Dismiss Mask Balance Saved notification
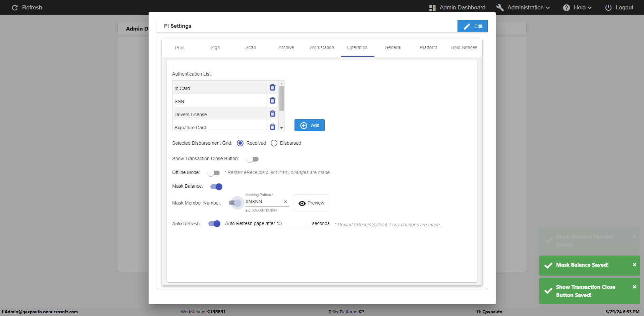This screenshot has width=644, height=316. [634, 265]
